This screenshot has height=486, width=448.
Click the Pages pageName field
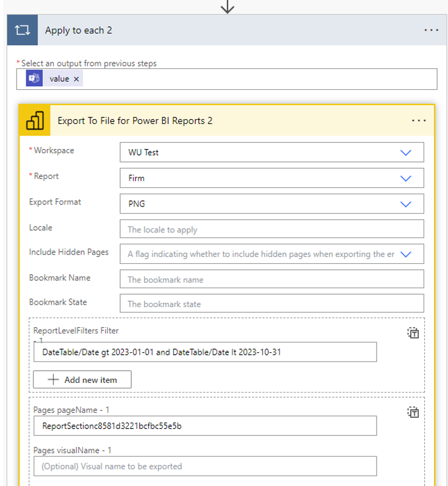click(x=204, y=426)
